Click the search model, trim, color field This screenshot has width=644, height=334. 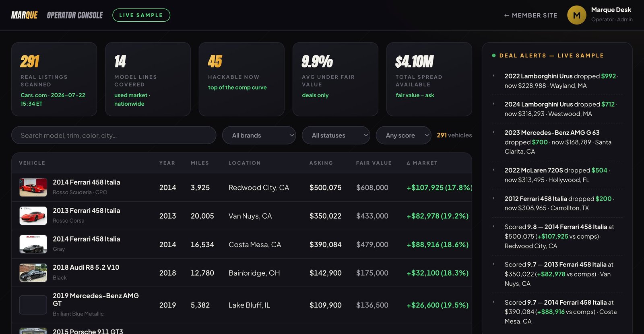pos(114,135)
